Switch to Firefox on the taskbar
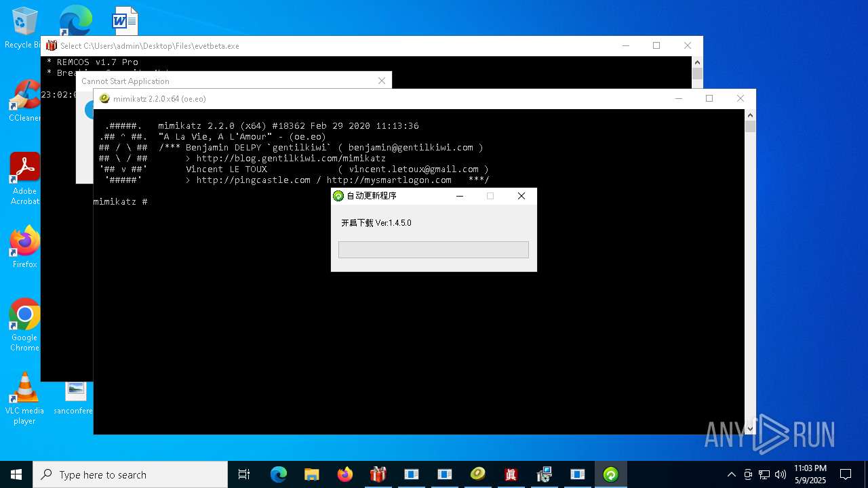868x488 pixels. (x=344, y=474)
